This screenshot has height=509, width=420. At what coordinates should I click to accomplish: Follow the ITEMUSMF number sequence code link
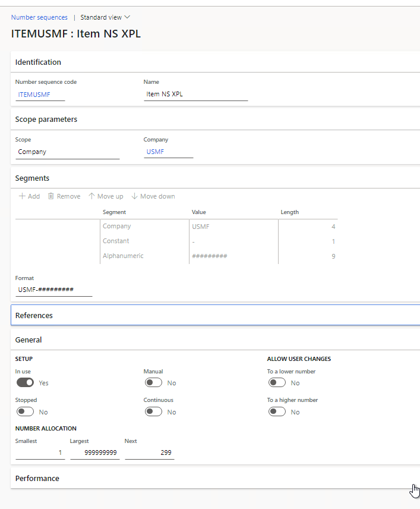34,95
